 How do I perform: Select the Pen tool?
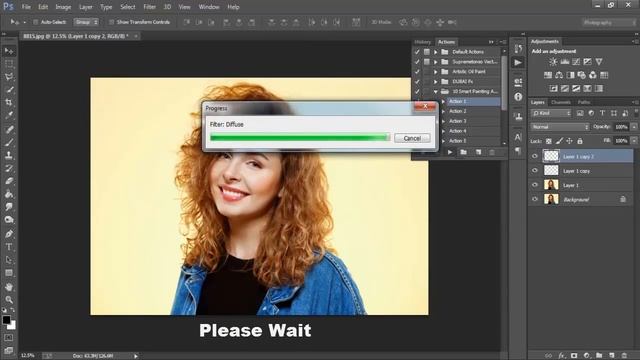point(9,234)
